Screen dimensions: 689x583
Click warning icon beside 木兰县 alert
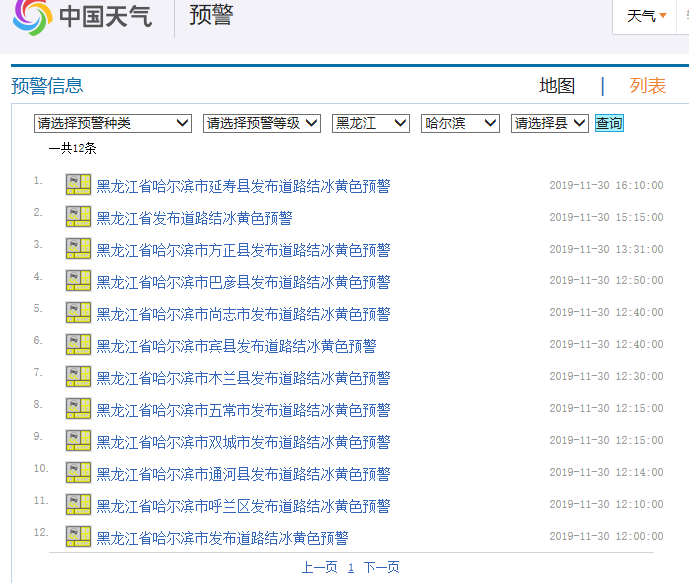(78, 377)
